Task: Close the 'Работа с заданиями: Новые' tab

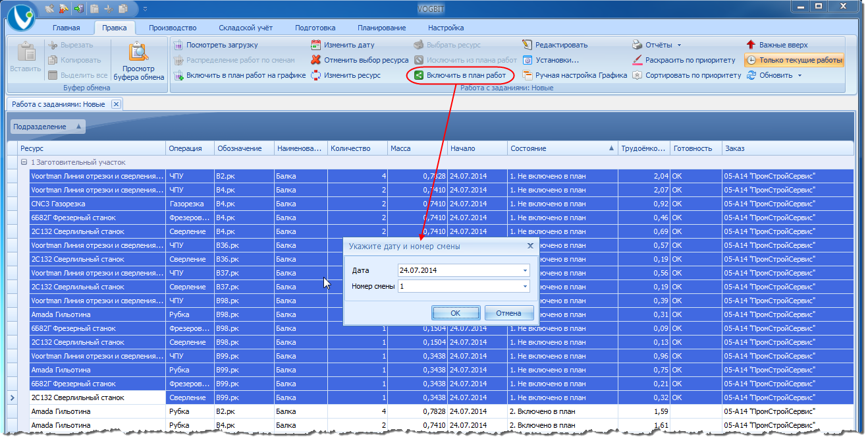Action: 115,104
